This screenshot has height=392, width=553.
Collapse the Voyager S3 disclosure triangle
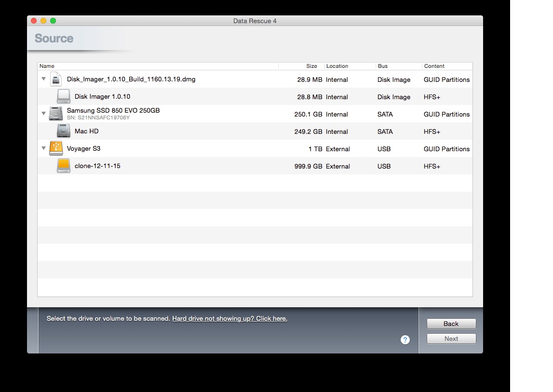click(44, 148)
